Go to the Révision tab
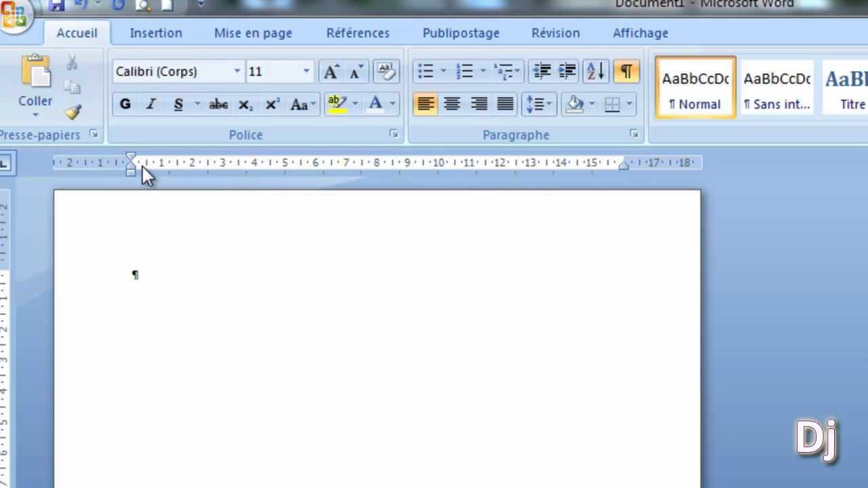Screen dimensions: 868x488 [x=555, y=33]
